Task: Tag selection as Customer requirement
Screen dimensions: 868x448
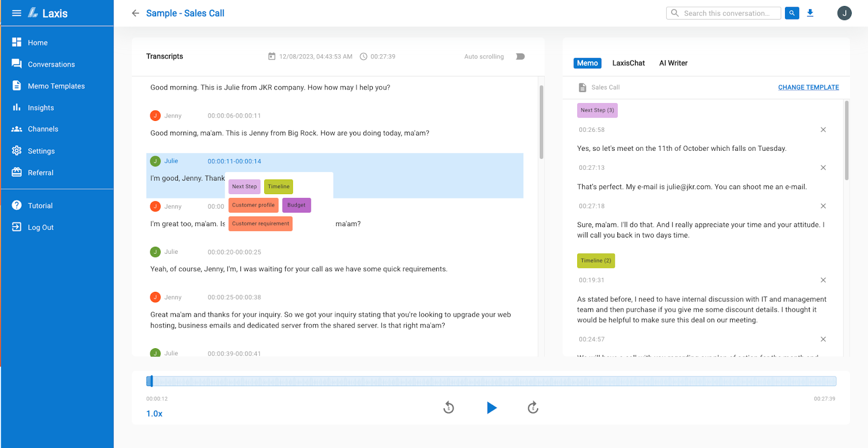Action: pyautogui.click(x=260, y=223)
